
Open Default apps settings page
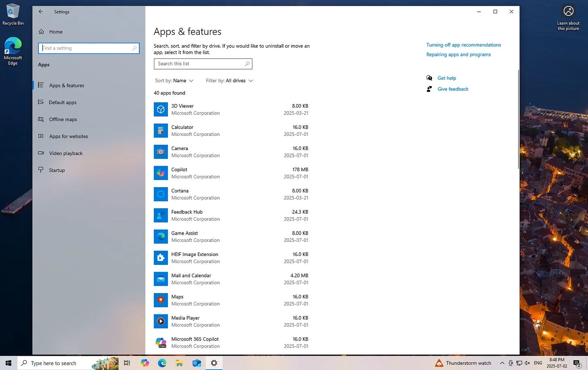coord(89,102)
